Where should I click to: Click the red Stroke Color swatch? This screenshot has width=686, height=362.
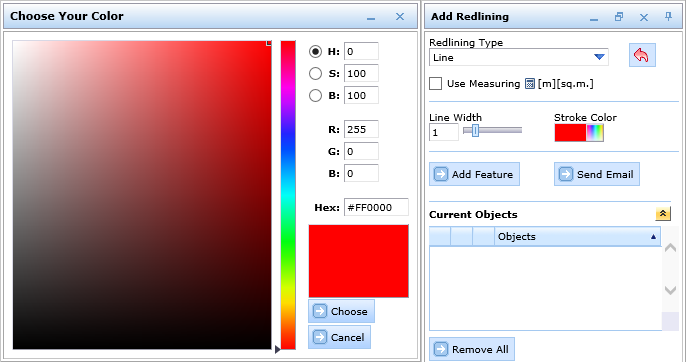pyautogui.click(x=570, y=133)
